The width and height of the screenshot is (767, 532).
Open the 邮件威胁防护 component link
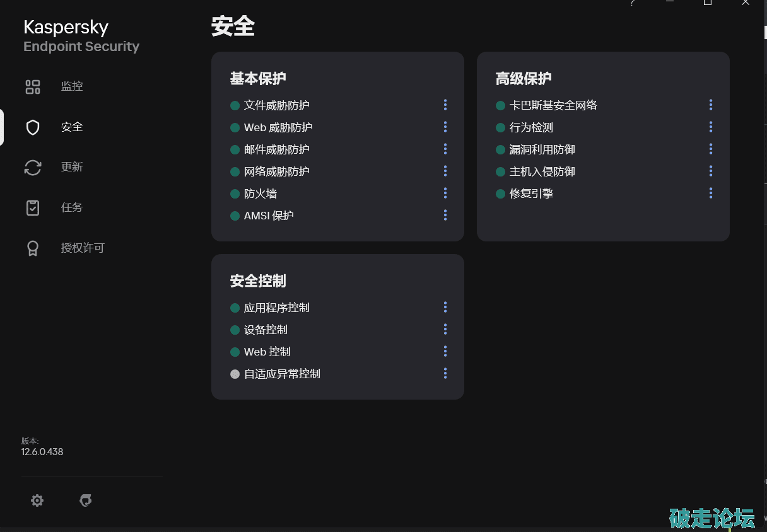[277, 150]
